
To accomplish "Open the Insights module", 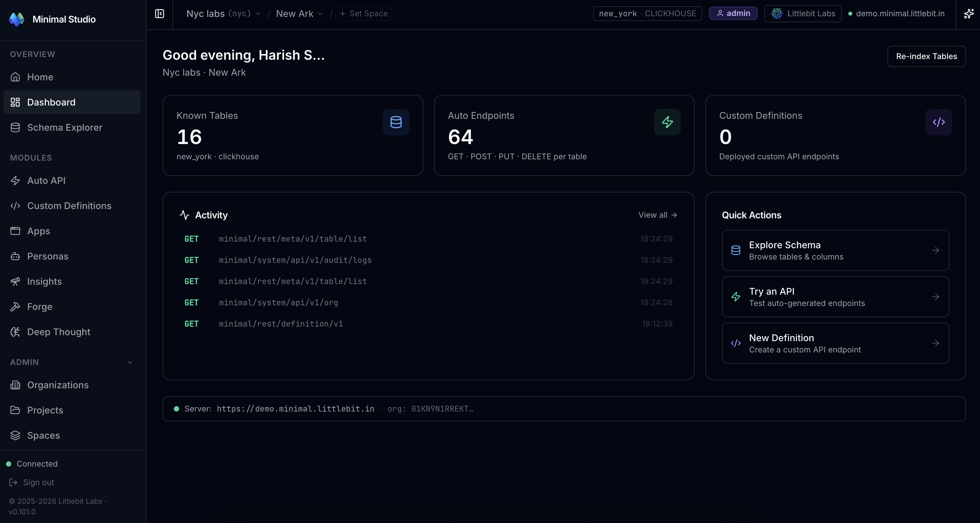I will 44,282.
